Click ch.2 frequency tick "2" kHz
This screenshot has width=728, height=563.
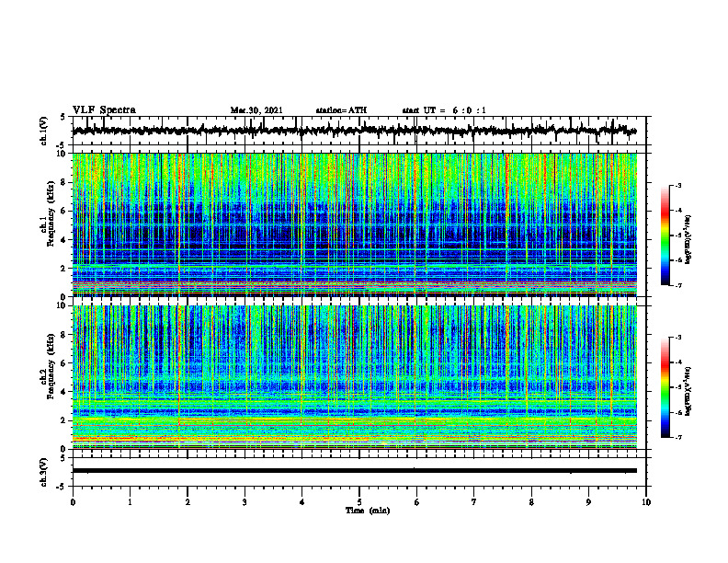click(64, 420)
